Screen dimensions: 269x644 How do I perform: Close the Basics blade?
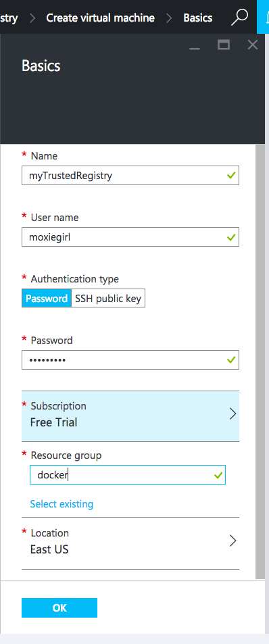tap(253, 45)
